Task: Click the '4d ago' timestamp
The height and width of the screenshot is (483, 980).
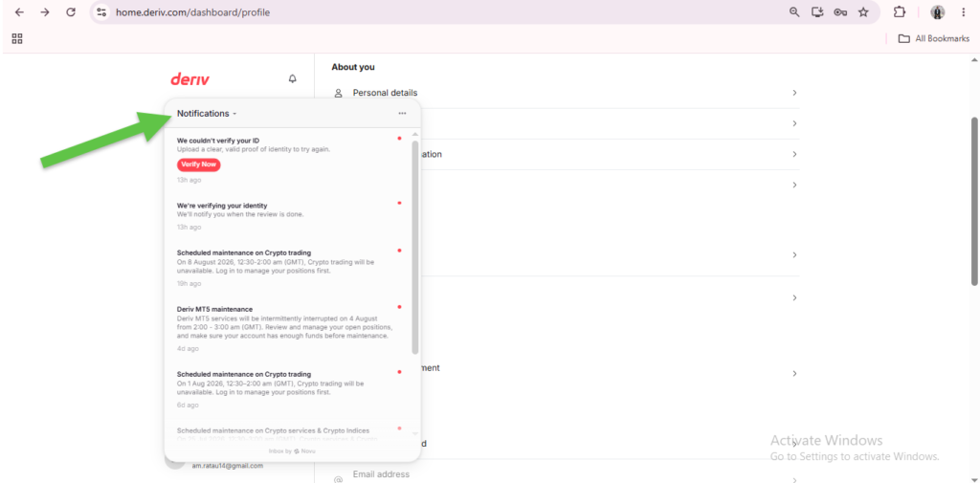Action: pyautogui.click(x=188, y=349)
